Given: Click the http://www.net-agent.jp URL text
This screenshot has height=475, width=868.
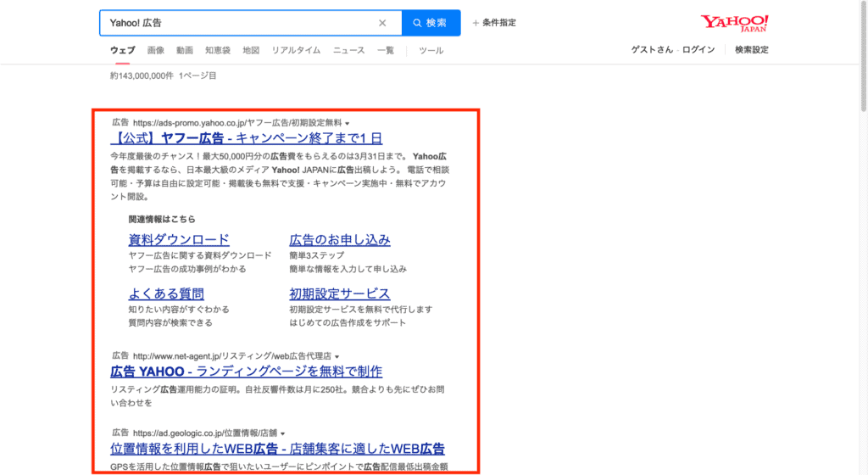Looking at the screenshot, I should tap(232, 356).
